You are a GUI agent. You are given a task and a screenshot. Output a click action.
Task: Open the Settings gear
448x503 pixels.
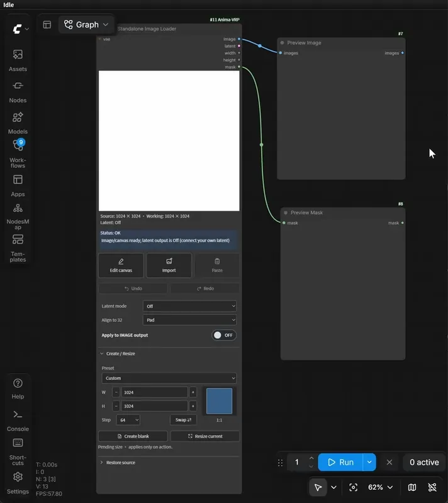click(x=18, y=483)
